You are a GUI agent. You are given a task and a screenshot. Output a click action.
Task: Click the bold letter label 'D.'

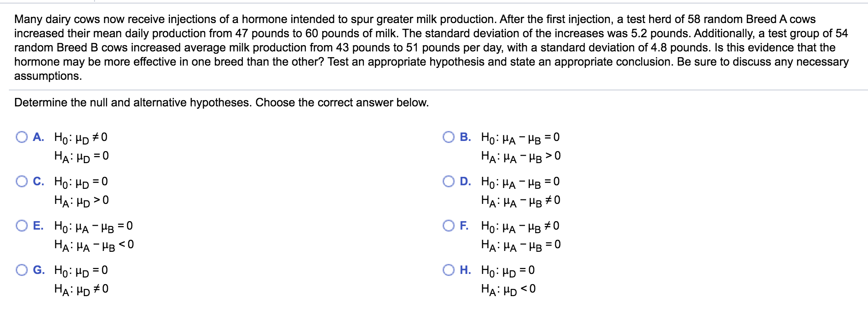pyautogui.click(x=466, y=181)
